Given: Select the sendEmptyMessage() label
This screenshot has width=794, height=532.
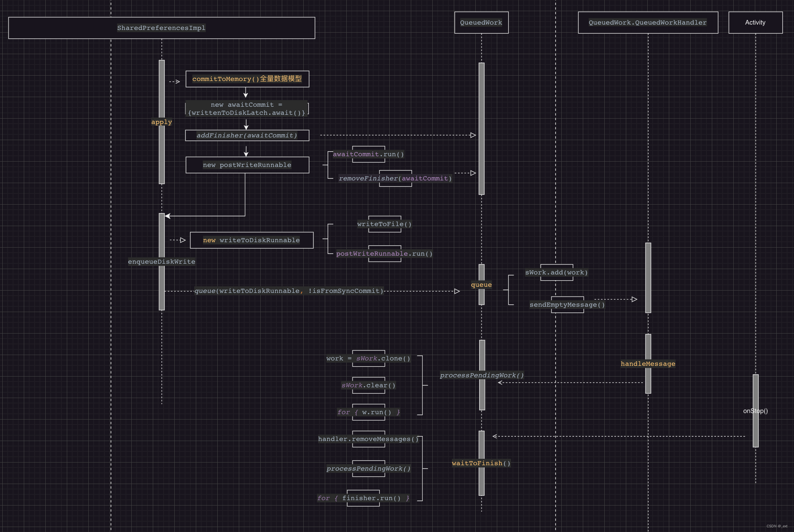Looking at the screenshot, I should pos(567,305).
